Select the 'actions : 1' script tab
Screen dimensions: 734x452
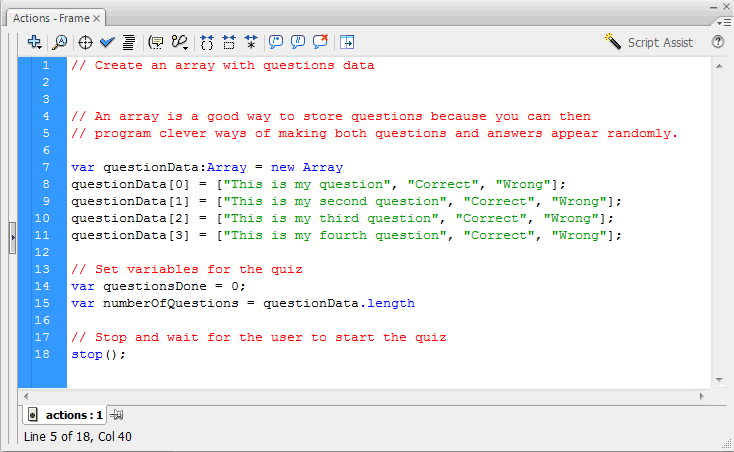[66, 414]
